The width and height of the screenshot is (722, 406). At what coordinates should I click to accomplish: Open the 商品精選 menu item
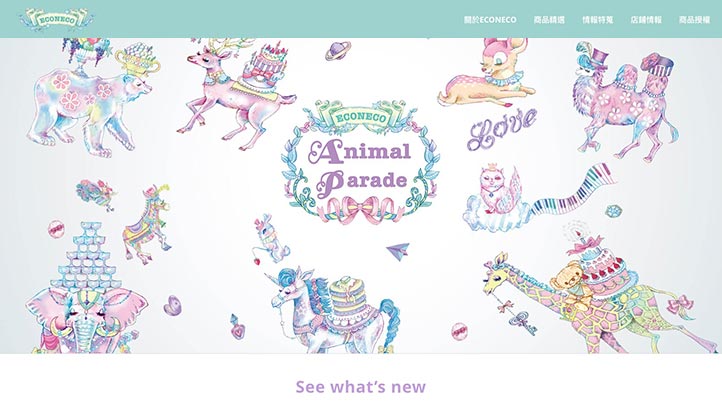[549, 20]
